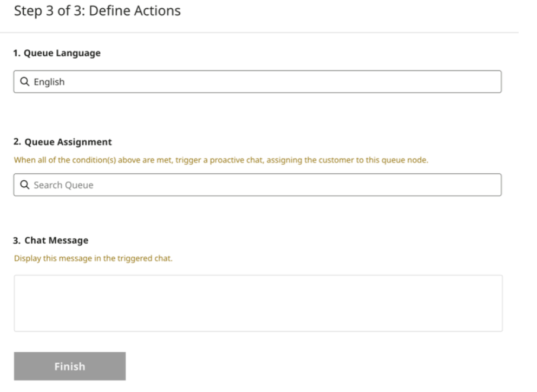Click the '2. Queue Assignment' label

tap(62, 142)
